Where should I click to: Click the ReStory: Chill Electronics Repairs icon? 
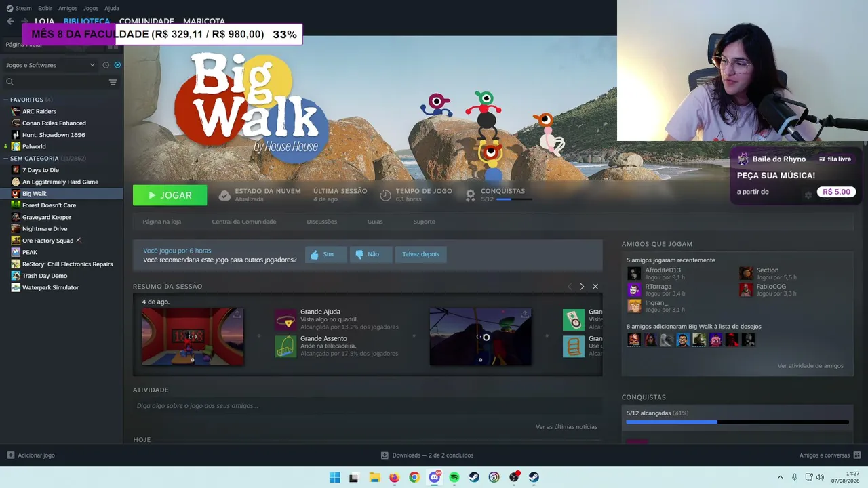[16, 264]
